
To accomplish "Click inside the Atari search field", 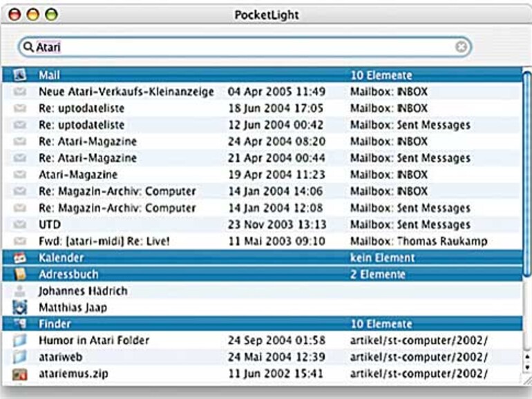I will pos(245,47).
